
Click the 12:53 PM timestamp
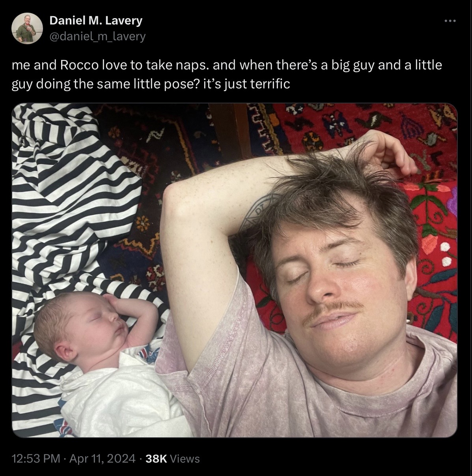tap(36, 459)
